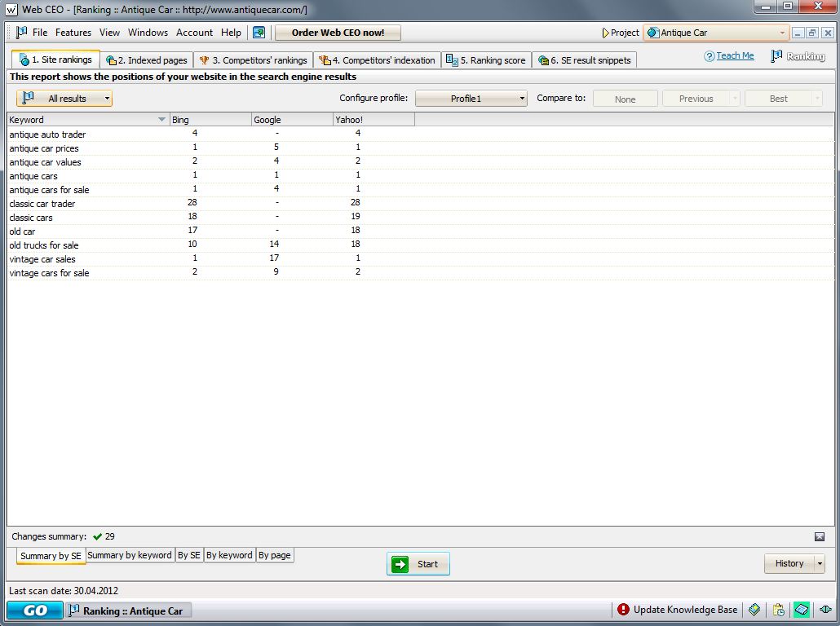Select the Summary by keyword bottom tab
The image size is (840, 626).
(x=130, y=555)
